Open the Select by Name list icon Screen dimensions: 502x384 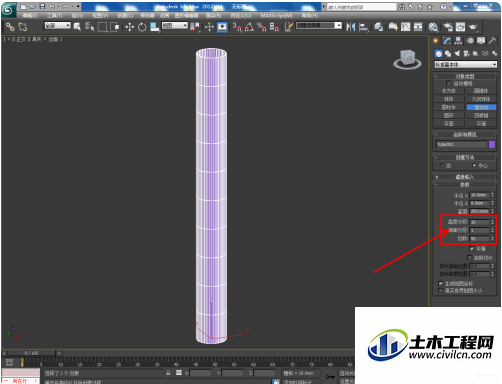click(x=89, y=27)
